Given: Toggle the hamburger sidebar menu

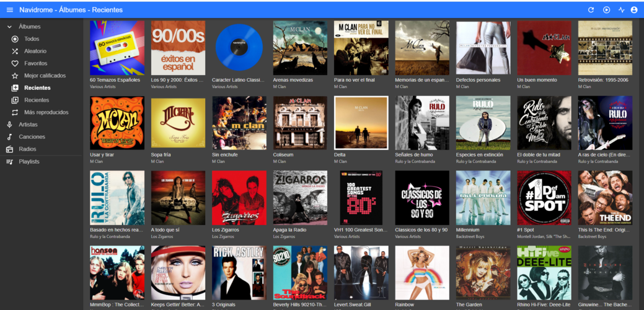Looking at the screenshot, I should pyautogui.click(x=9, y=10).
